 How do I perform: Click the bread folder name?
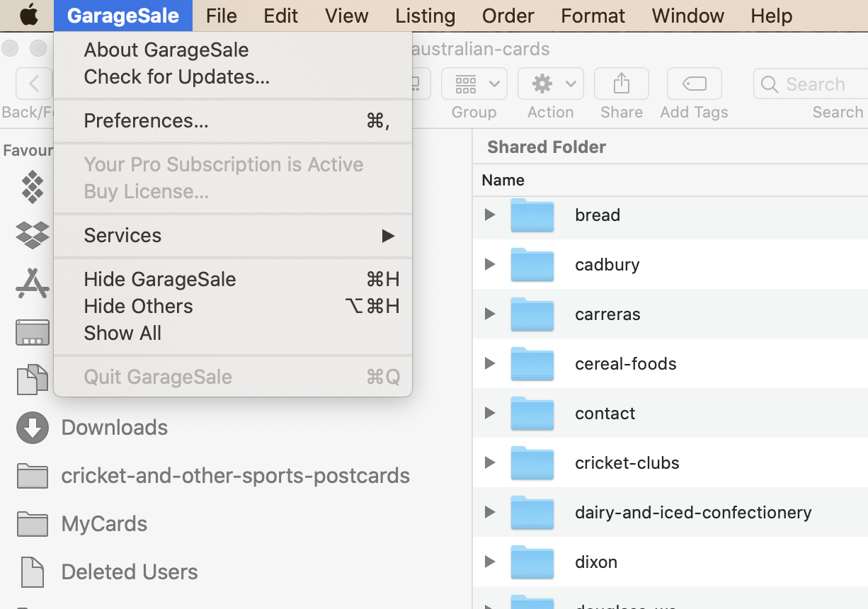click(598, 215)
